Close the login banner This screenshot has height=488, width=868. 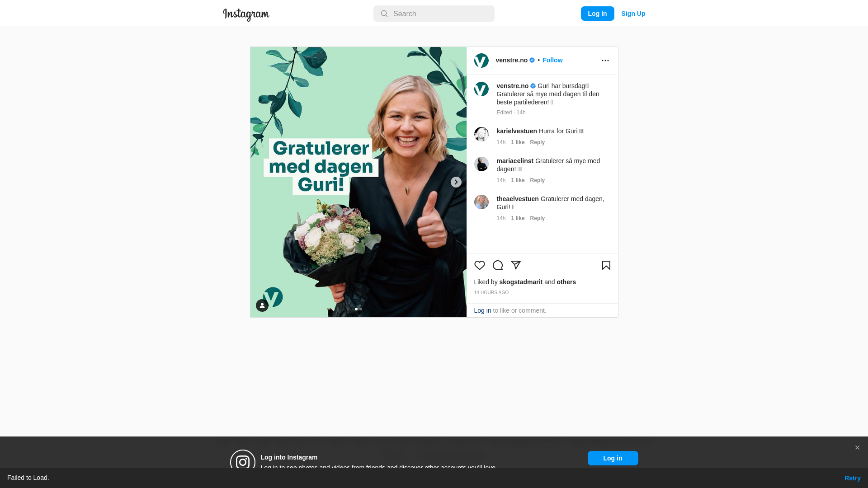click(x=857, y=448)
